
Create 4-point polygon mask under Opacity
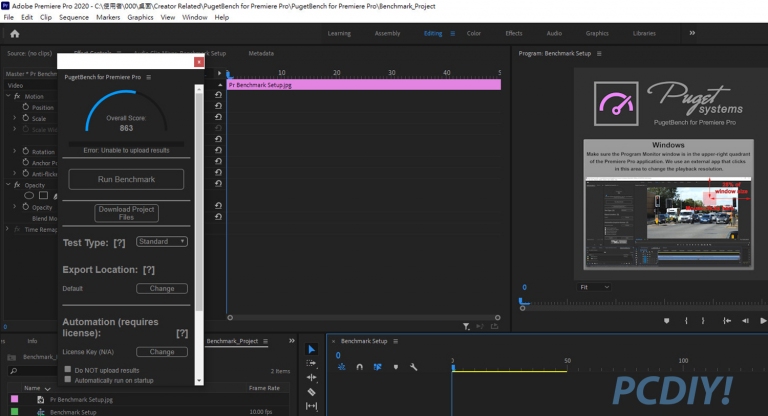pos(44,196)
